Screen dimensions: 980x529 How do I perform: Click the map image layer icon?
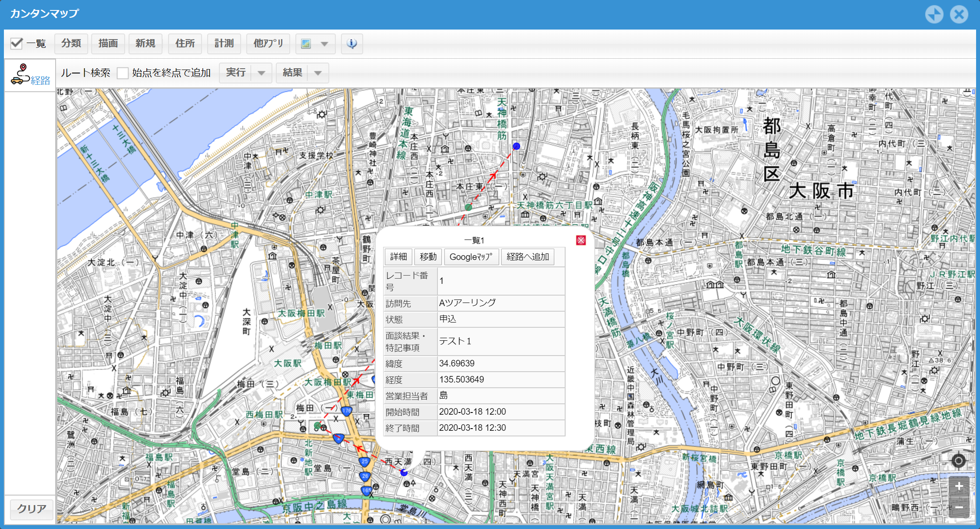click(x=306, y=44)
